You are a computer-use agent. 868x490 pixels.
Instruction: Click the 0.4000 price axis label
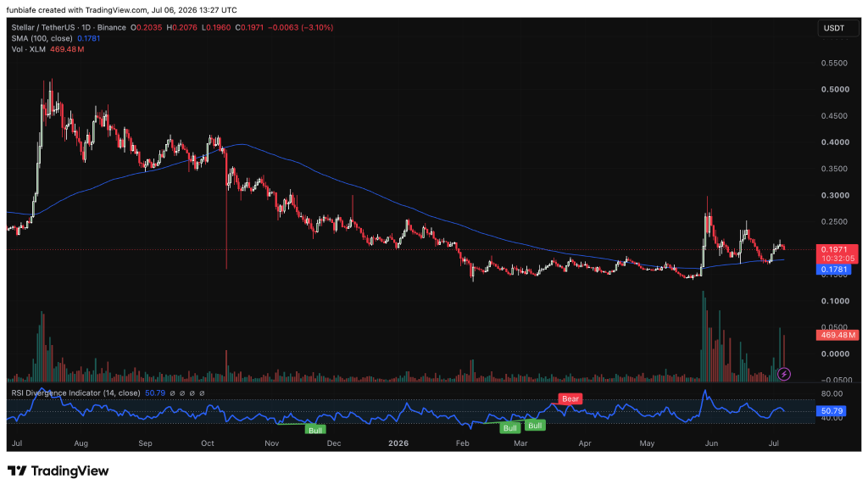(x=835, y=142)
